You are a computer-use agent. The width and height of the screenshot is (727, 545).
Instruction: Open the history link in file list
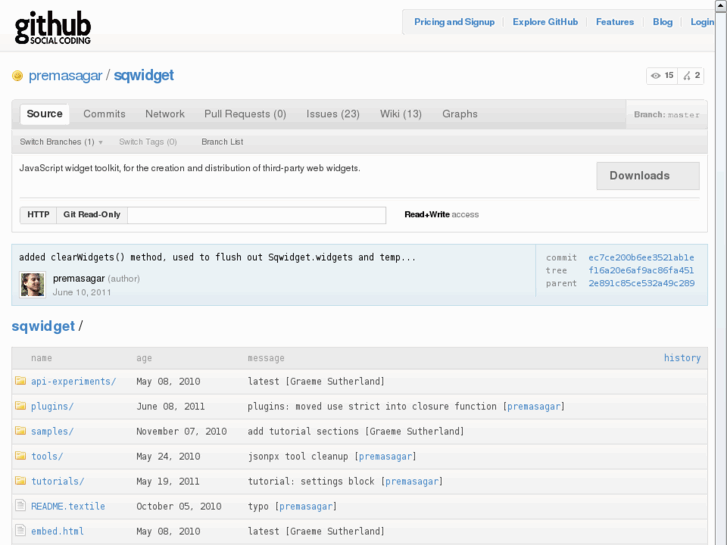pyautogui.click(x=682, y=358)
